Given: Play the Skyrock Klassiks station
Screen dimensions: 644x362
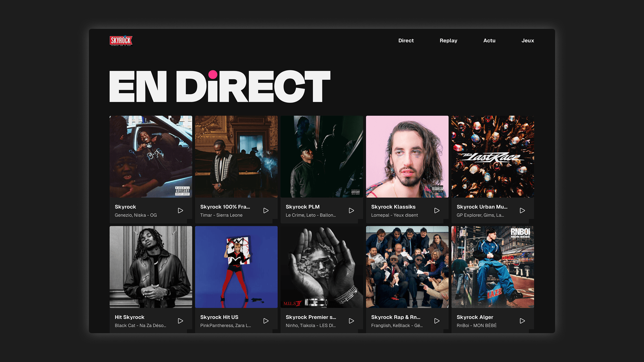Looking at the screenshot, I should tap(437, 210).
